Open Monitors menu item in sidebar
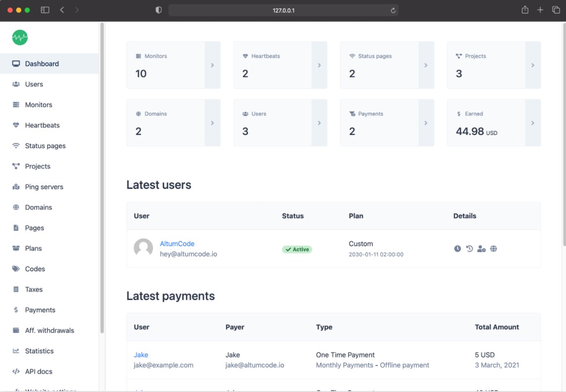Image resolution: width=566 pixels, height=392 pixels. pos(49,105)
